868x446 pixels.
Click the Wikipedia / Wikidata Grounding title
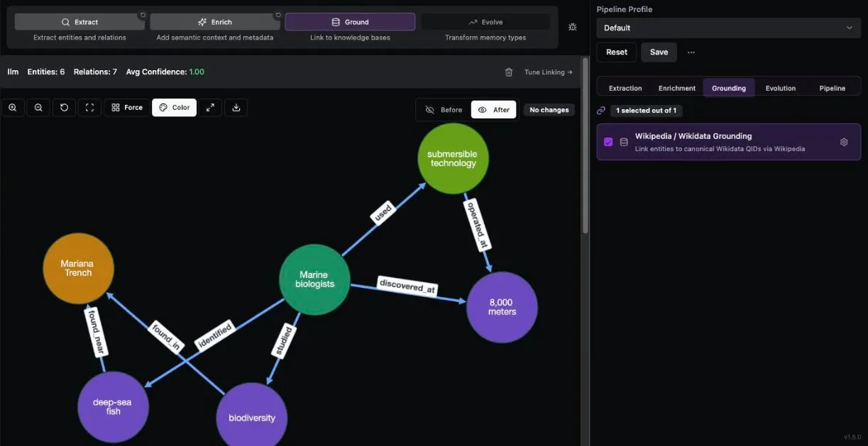693,136
